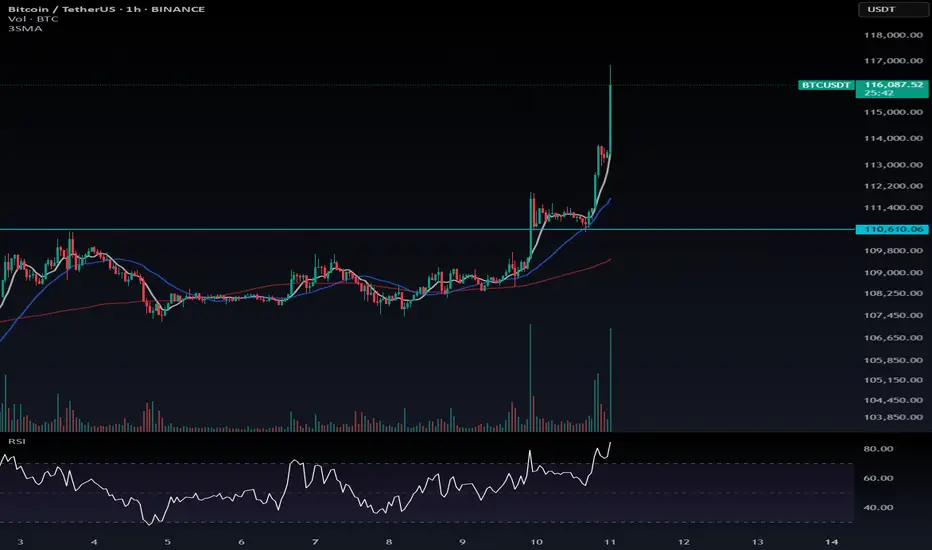Screen dimensions: 932x550
Task: Click the 104,450.00 price axis label
Action: [893, 400]
